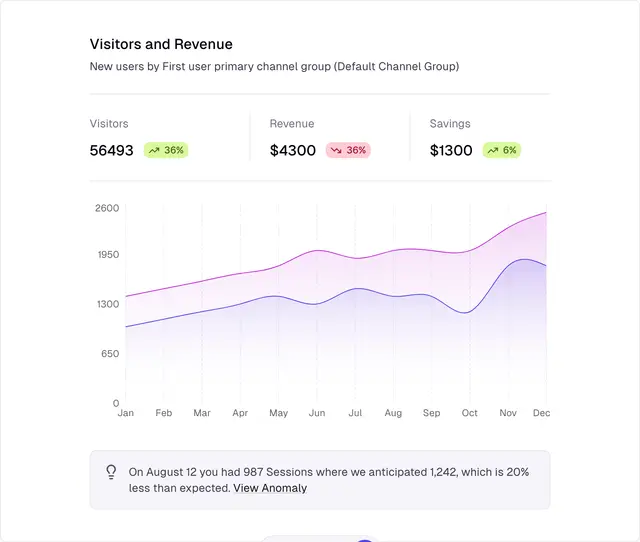The image size is (640, 542).
Task: Click the Jun label on the chart axis
Action: click(317, 413)
